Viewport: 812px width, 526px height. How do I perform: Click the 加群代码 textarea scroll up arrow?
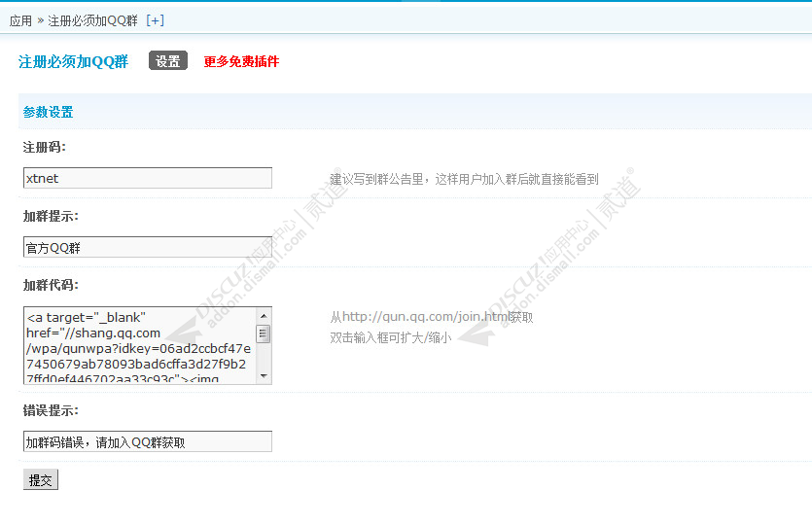(x=264, y=315)
